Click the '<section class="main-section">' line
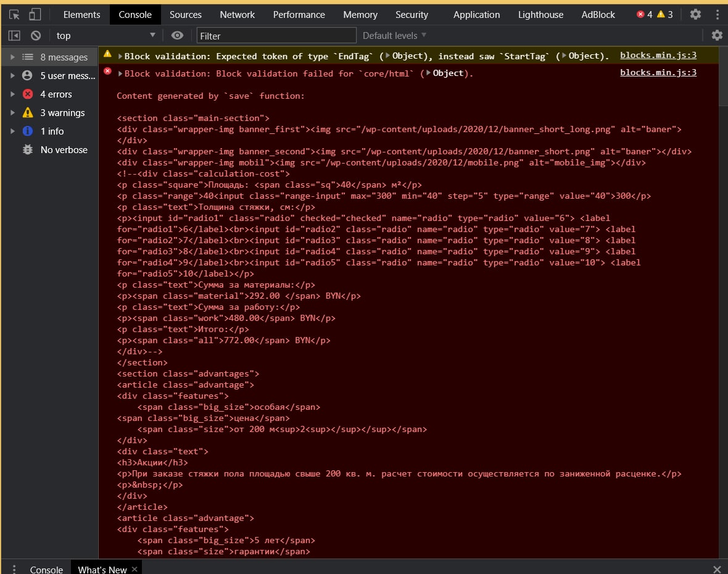This screenshot has height=574, width=728. pyautogui.click(x=192, y=119)
